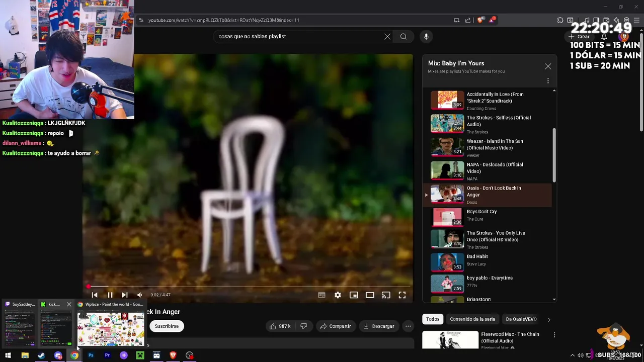Open options for Fleetwood Mac video

[554, 335]
